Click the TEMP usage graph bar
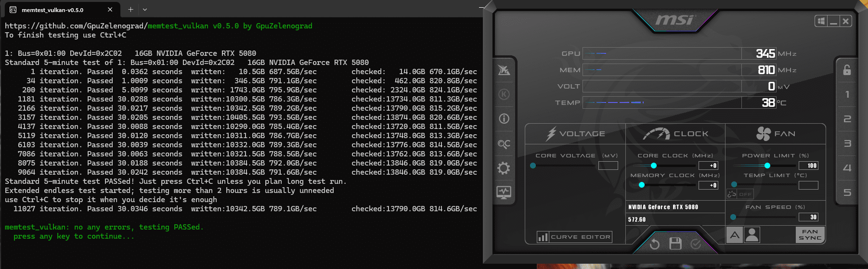Screen dimensions: 868x269 point(662,102)
